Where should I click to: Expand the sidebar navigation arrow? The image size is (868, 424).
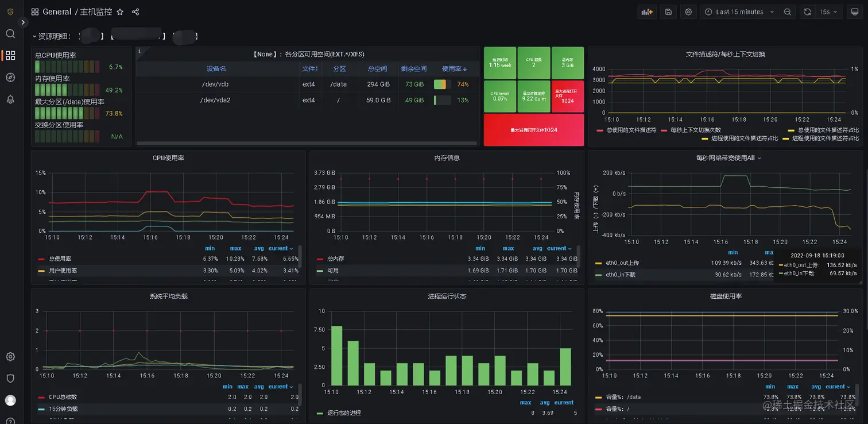(x=23, y=22)
